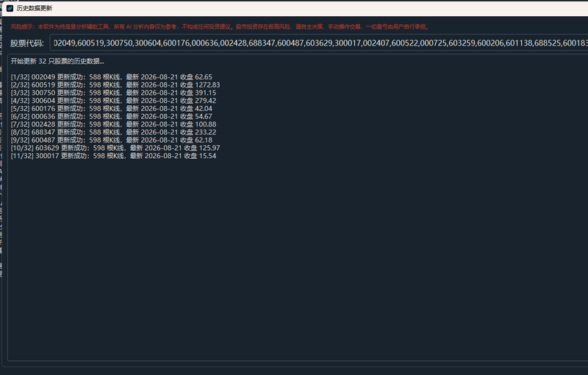The width and height of the screenshot is (588, 375).
Task: Click the line 开始更新 32 只股票的历史数据
Action: [57, 61]
